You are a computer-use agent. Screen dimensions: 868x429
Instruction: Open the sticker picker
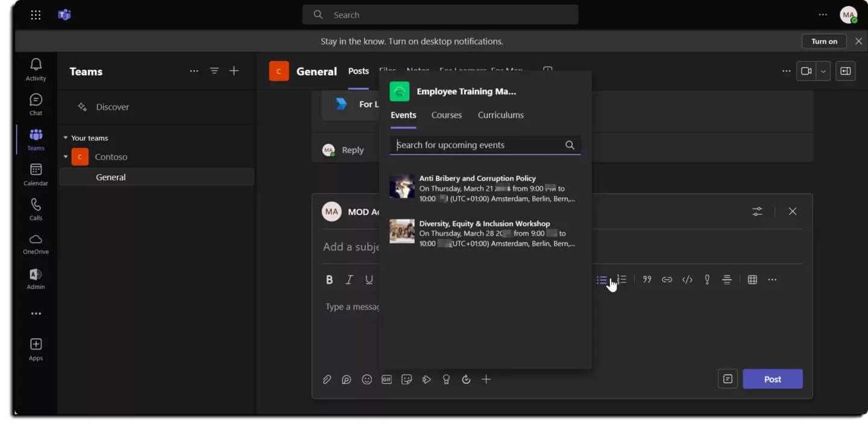point(407,380)
